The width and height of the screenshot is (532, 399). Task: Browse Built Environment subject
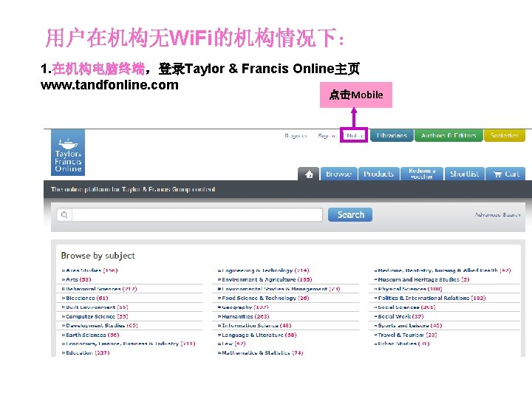[x=95, y=307]
